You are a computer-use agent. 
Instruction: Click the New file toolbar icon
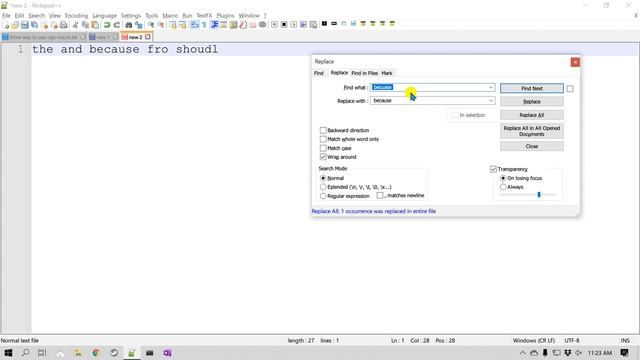pyautogui.click(x=6, y=25)
